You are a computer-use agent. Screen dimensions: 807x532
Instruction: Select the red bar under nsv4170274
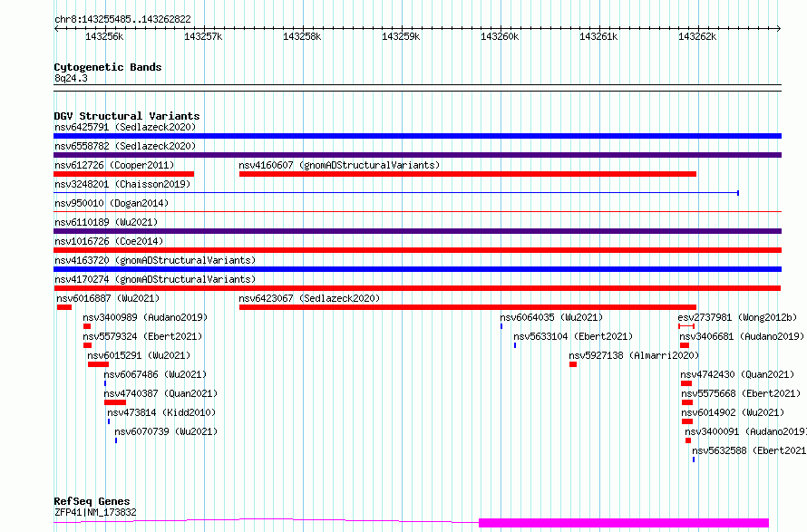[x=417, y=288]
